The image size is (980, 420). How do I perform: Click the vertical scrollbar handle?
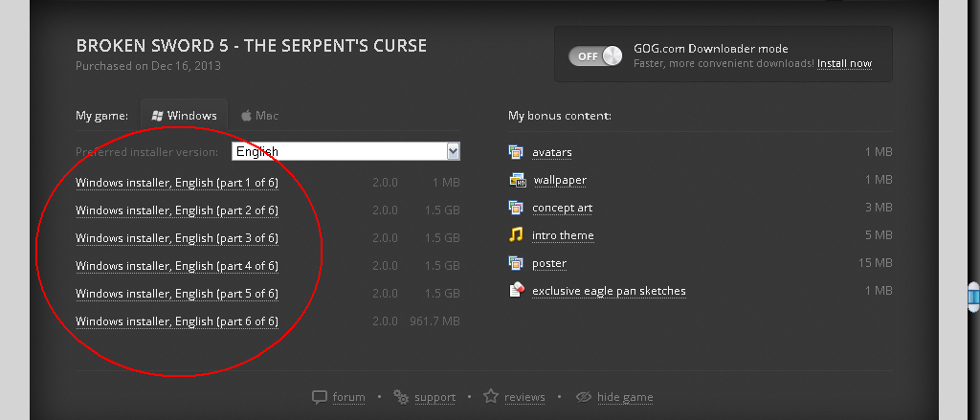973,297
